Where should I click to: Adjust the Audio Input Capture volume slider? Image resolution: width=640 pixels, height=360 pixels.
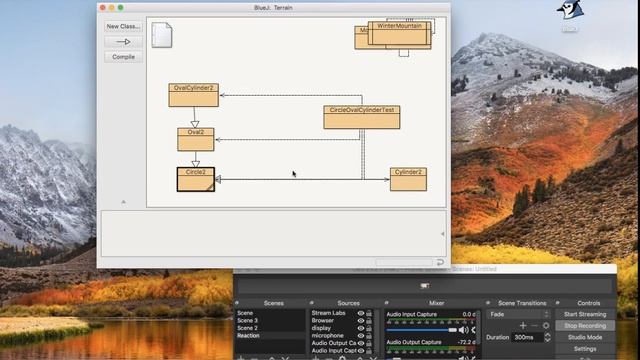tap(421, 330)
